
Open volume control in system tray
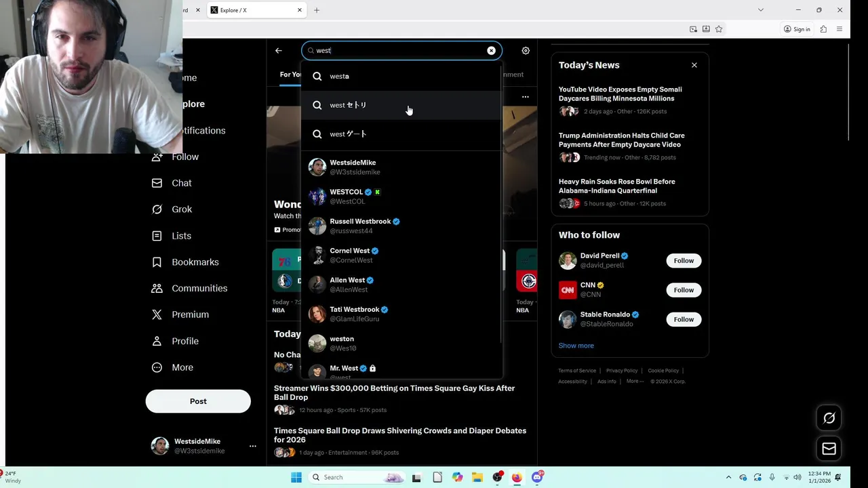(797, 477)
